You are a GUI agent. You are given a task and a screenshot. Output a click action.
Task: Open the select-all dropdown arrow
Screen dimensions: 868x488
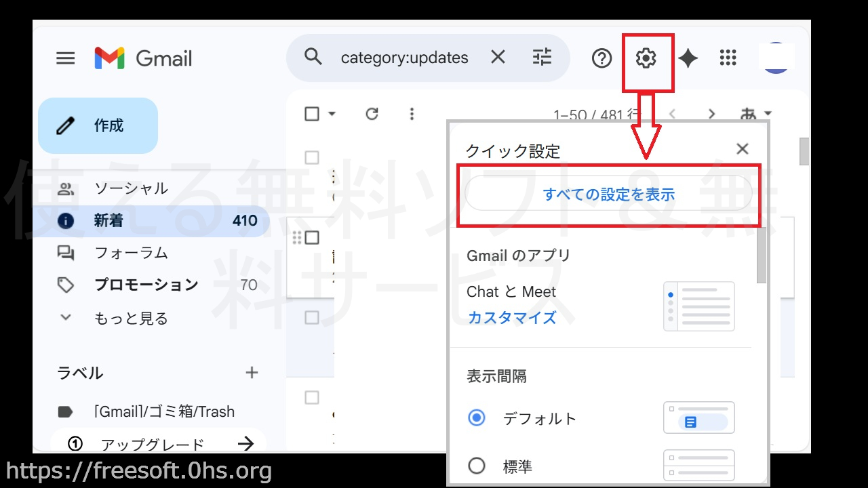point(332,114)
